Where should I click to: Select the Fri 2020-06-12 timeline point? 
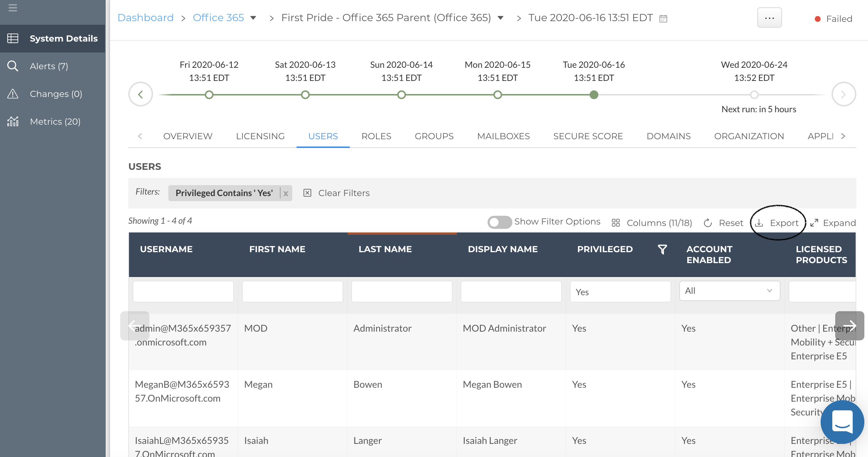[x=209, y=95]
